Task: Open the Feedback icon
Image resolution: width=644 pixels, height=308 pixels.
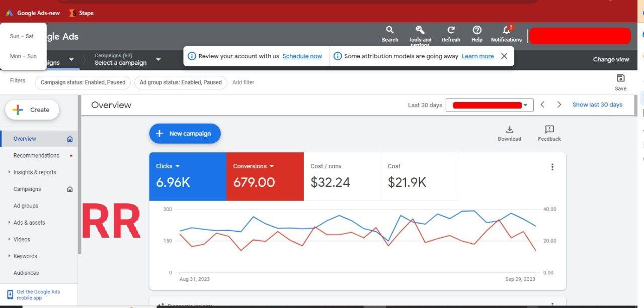Action: (549, 130)
